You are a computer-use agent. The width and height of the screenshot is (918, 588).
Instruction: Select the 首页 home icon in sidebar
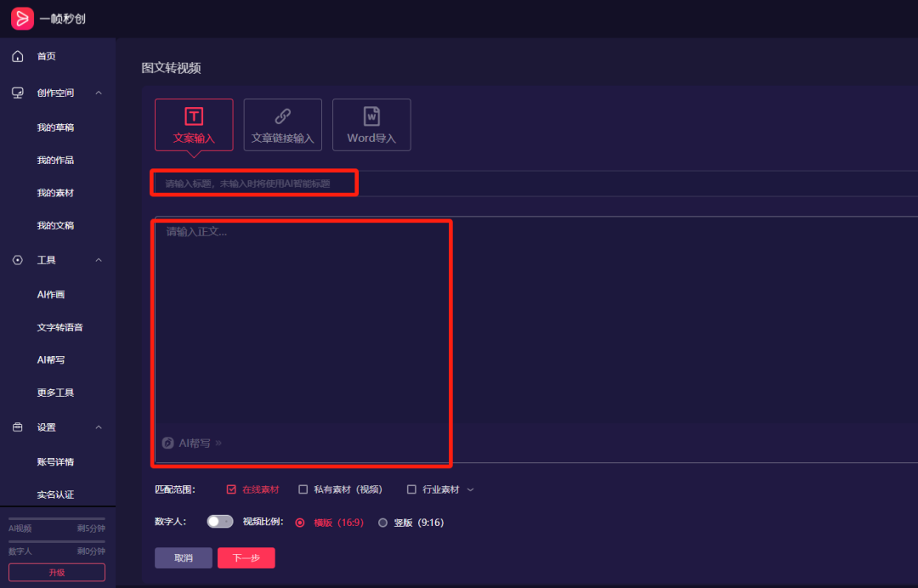(x=17, y=55)
